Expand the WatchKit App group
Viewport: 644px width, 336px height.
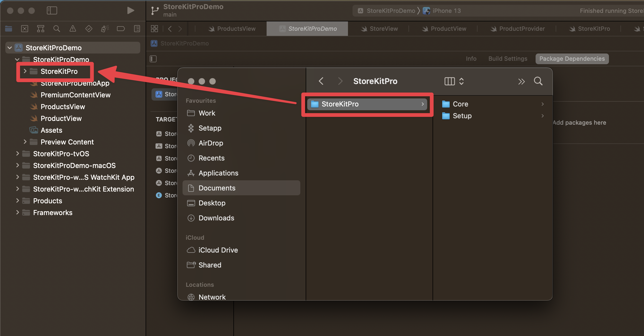tap(17, 177)
